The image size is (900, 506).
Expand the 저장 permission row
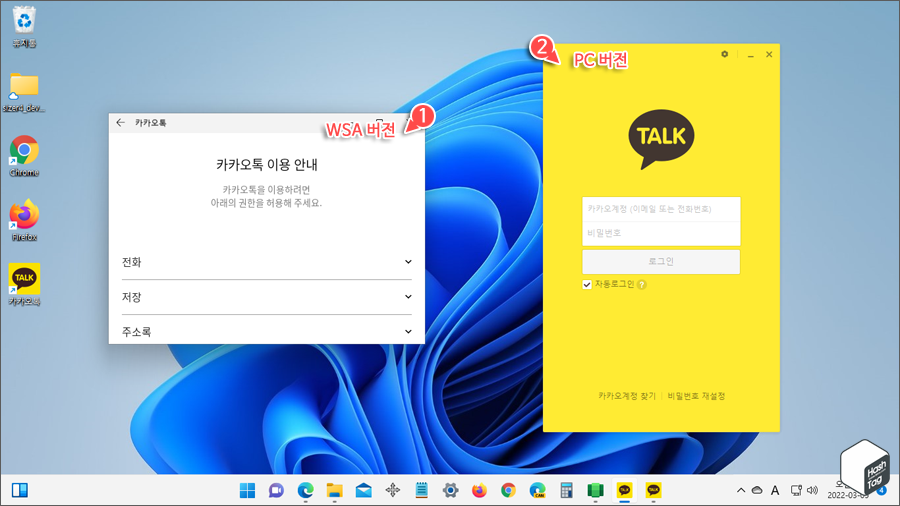(266, 297)
